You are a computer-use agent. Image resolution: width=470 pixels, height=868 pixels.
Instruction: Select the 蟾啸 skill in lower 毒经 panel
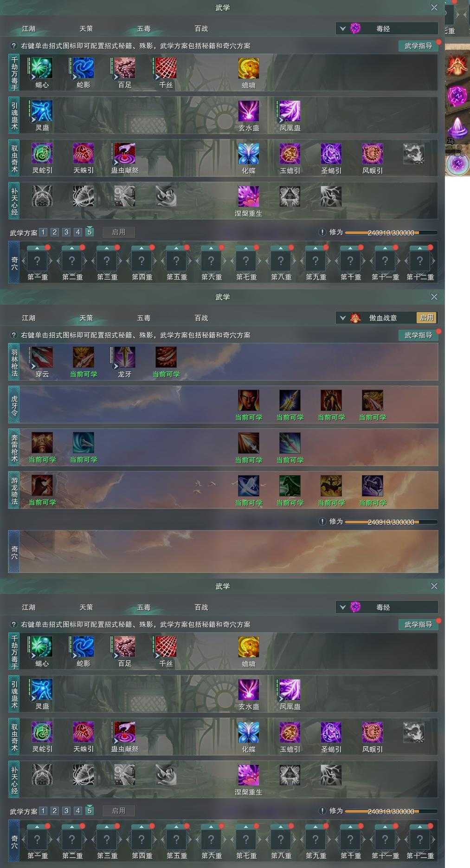tap(249, 647)
